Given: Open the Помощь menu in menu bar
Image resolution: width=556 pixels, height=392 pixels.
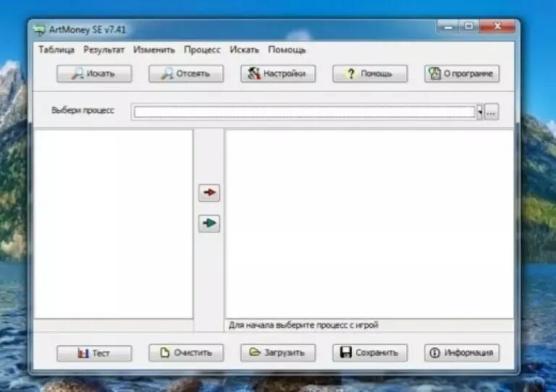Looking at the screenshot, I should click(x=287, y=50).
